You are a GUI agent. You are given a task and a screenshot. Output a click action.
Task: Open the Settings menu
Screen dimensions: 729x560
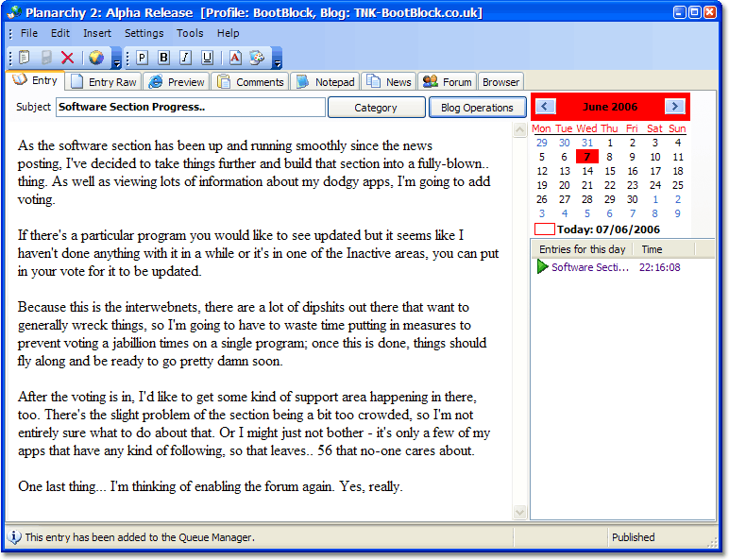144,33
